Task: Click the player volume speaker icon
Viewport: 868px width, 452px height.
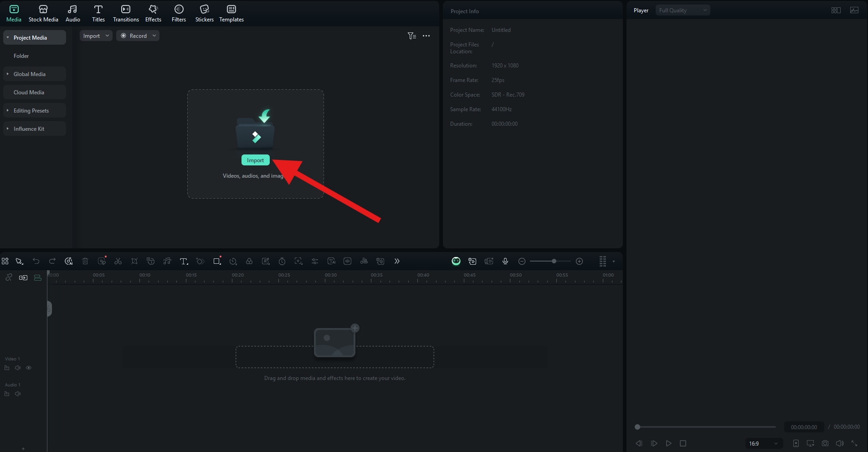Action: (x=840, y=443)
